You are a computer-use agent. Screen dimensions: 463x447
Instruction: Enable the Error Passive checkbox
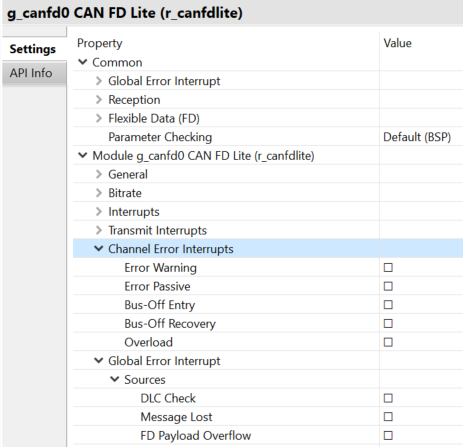tap(388, 286)
